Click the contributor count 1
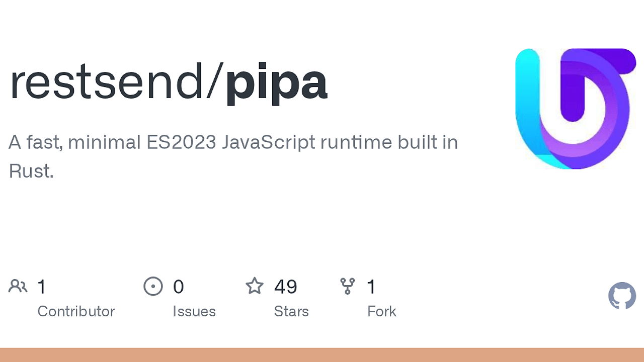Screen dimensions: 644x362 click(42, 287)
